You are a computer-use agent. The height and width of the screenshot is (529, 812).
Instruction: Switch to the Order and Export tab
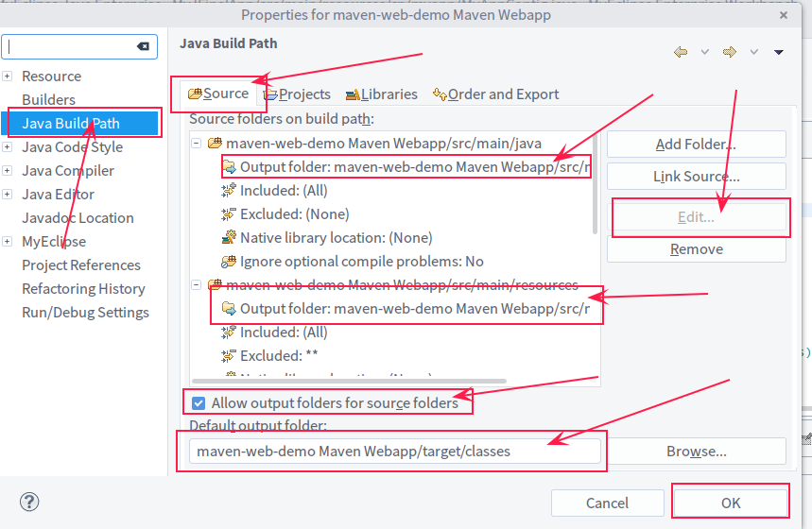[495, 94]
